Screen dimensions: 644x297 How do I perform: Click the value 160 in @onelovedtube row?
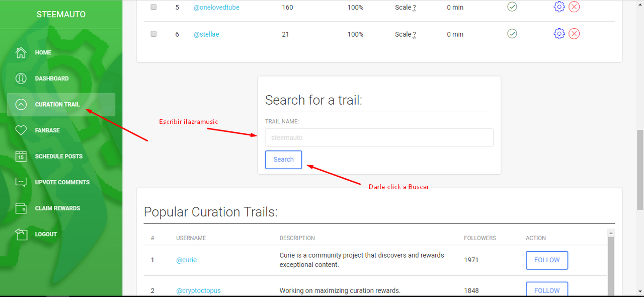287,8
